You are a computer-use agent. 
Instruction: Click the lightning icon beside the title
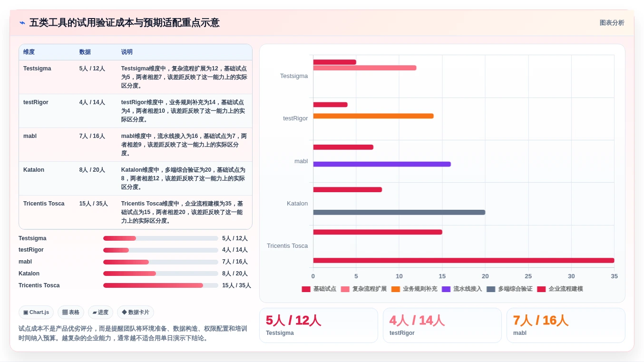22,23
